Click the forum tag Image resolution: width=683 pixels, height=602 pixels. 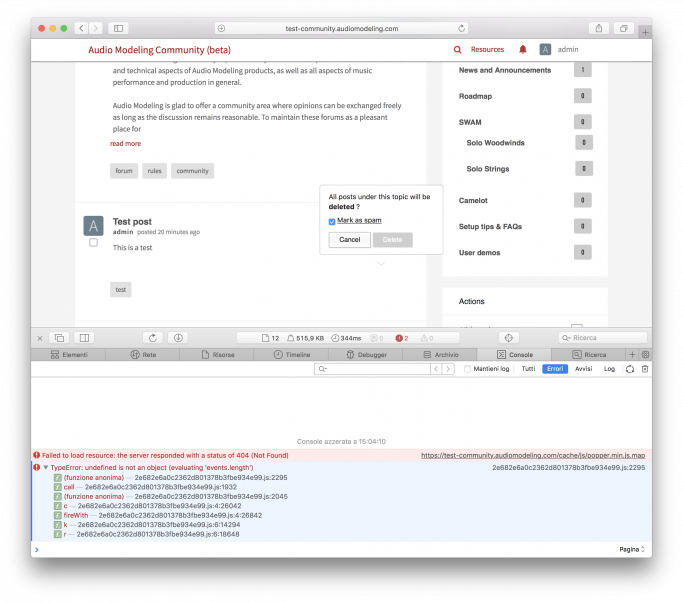click(x=124, y=171)
